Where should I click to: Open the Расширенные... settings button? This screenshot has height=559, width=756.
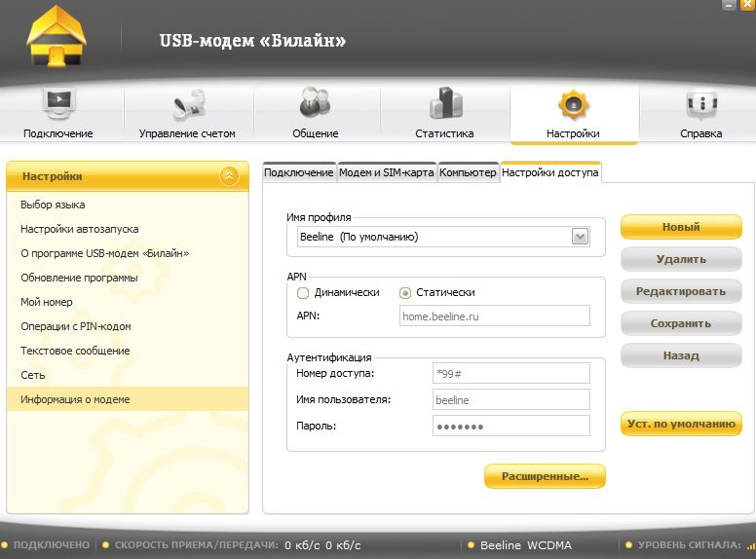pyautogui.click(x=545, y=476)
